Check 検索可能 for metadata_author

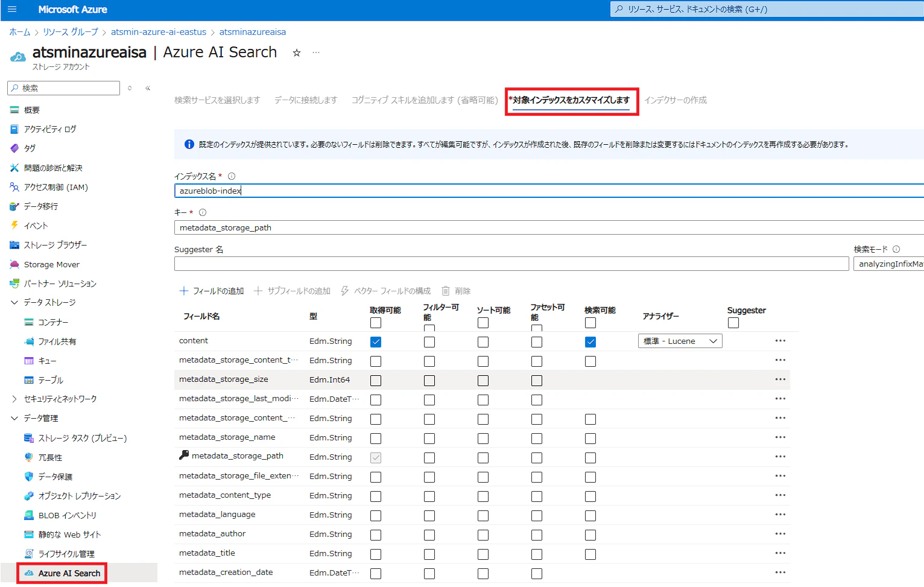click(x=590, y=535)
